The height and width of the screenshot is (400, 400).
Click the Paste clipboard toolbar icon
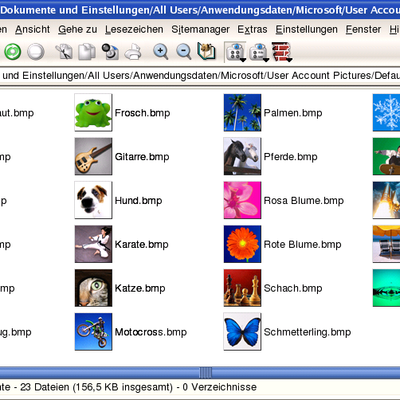click(x=110, y=52)
